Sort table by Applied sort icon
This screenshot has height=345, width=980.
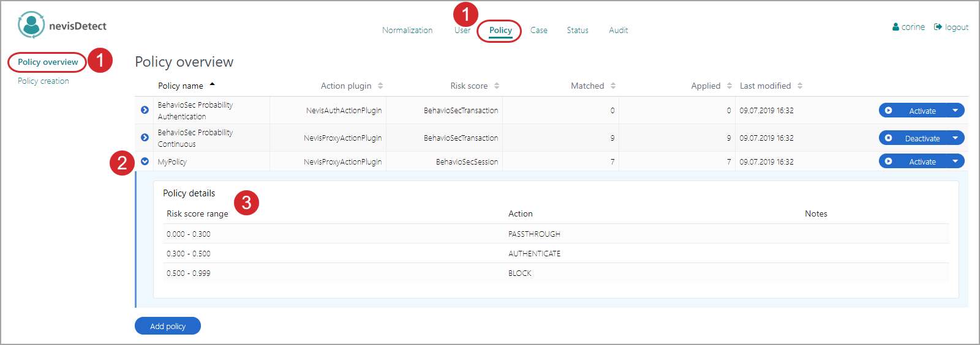tap(729, 86)
